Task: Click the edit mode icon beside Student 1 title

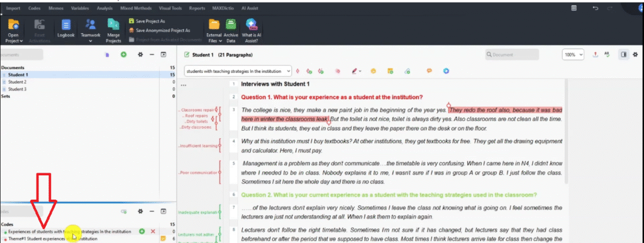Action: coord(187,55)
